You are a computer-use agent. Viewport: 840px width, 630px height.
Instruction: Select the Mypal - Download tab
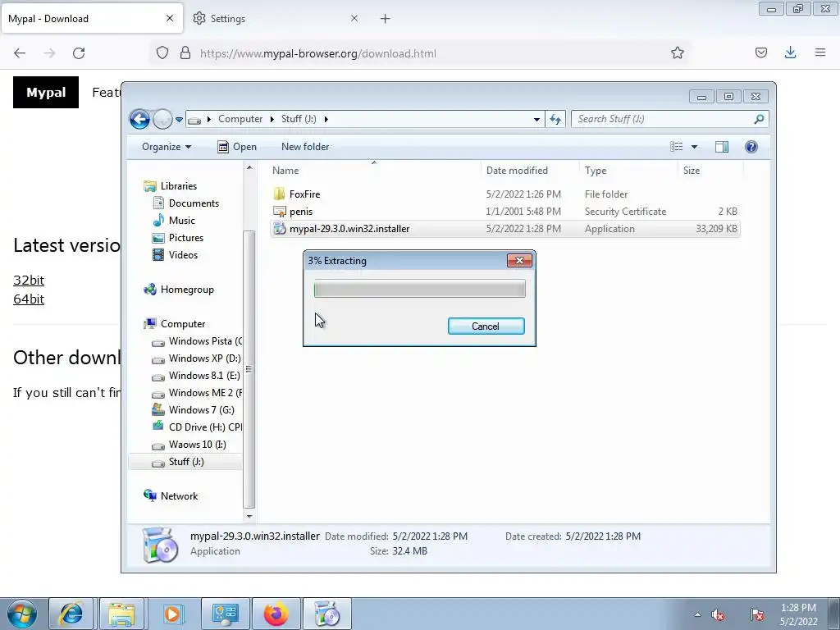point(92,19)
